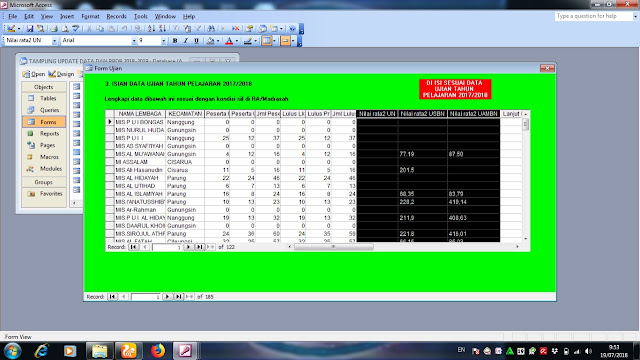Open the File menu
640x360 pixels.
click(x=13, y=16)
